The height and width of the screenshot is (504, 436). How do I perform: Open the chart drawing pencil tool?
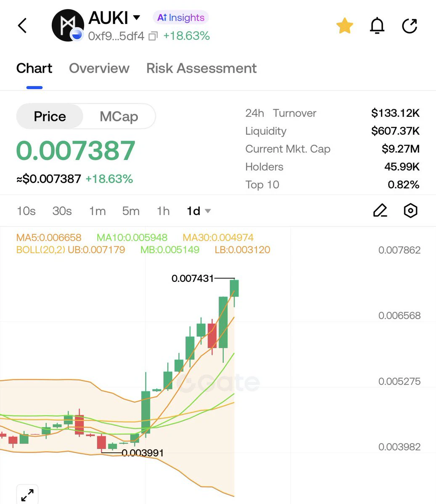pos(380,210)
